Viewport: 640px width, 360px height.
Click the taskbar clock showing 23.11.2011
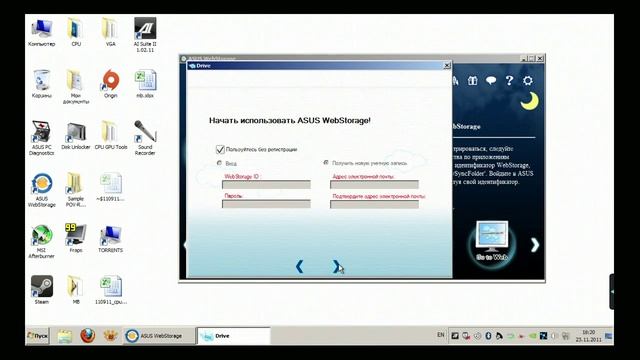click(589, 336)
